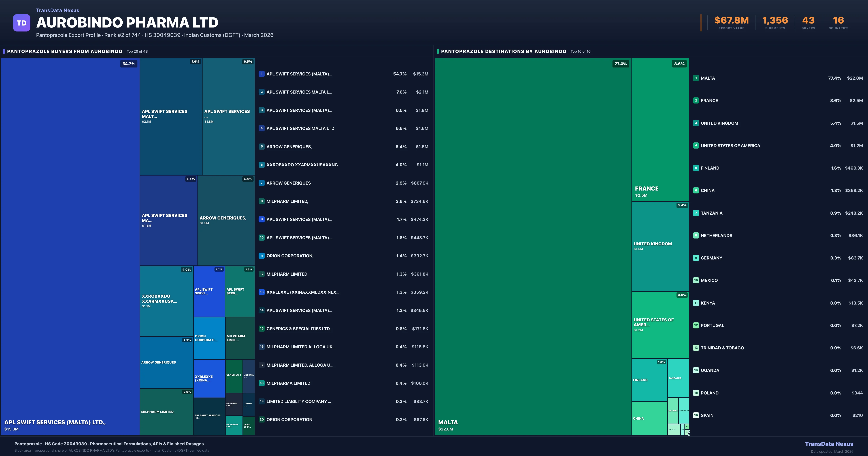
Task: Click rank badge 16 beside Spain
Action: (x=696, y=415)
